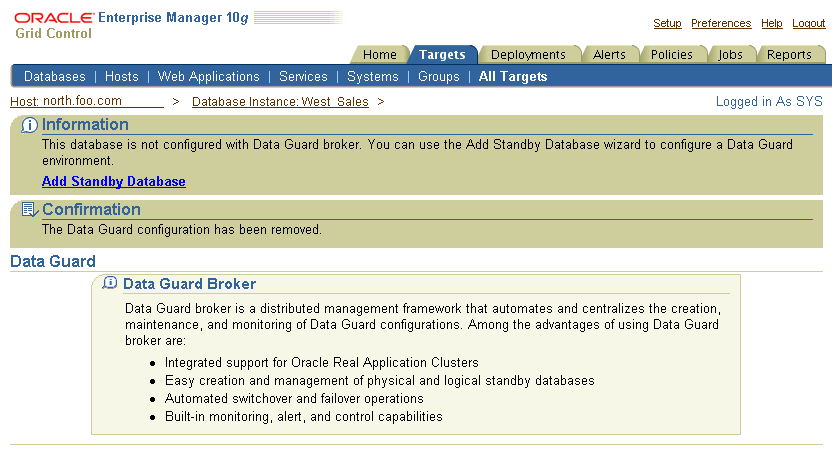Open the Home tab

[380, 55]
